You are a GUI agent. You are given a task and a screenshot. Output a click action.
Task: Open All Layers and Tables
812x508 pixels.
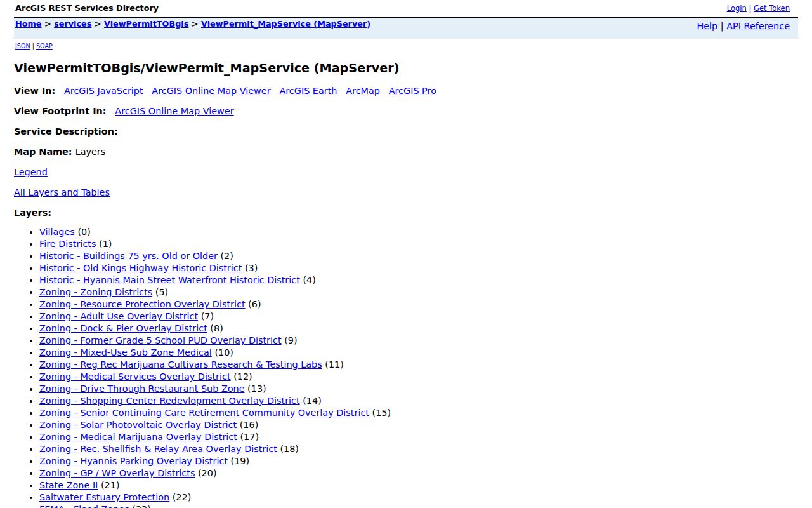pyautogui.click(x=62, y=192)
